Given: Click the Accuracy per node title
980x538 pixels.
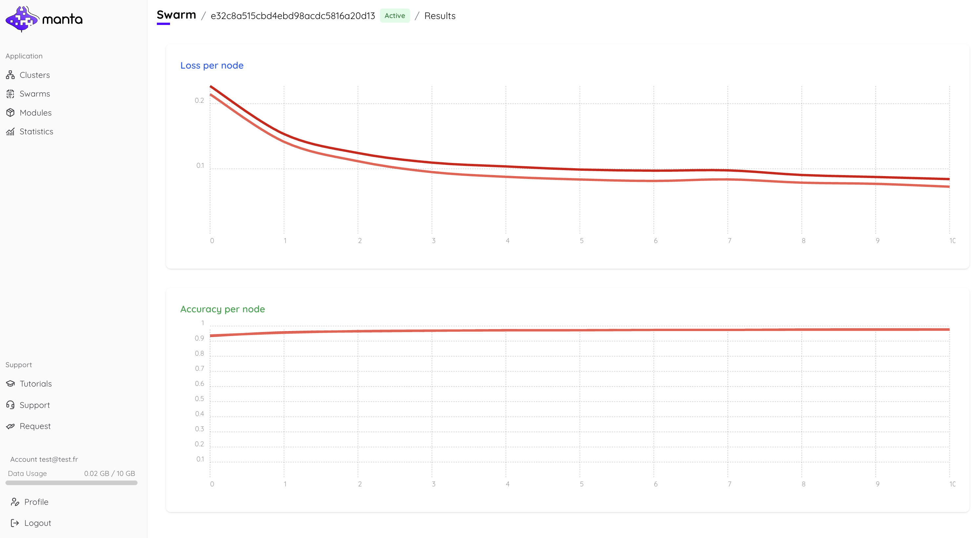Looking at the screenshot, I should (x=222, y=309).
